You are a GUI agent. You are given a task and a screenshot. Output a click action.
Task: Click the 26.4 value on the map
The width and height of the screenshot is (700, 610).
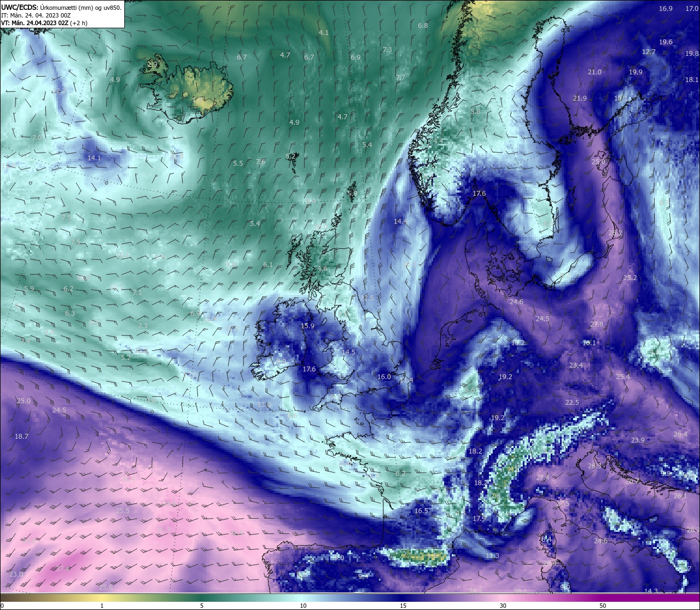pyautogui.click(x=680, y=434)
